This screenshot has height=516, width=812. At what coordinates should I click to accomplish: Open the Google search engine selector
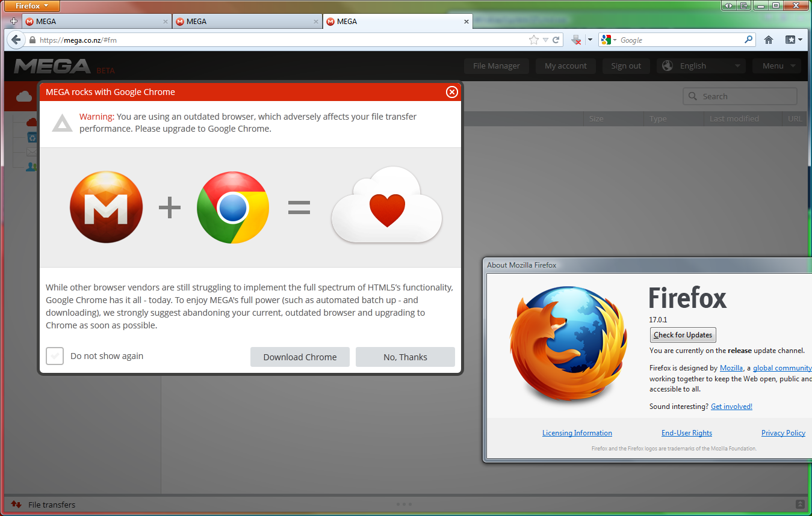pos(609,40)
